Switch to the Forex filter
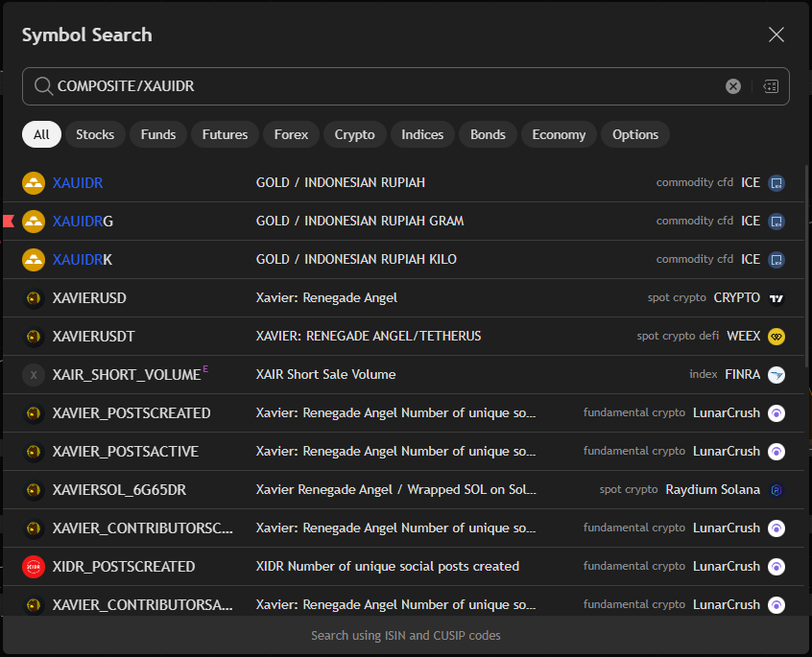Viewport: 812px width, 657px height. tap(291, 134)
